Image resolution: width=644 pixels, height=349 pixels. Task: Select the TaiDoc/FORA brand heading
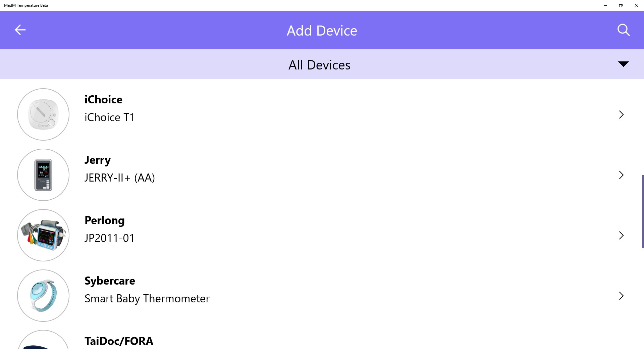(119, 341)
